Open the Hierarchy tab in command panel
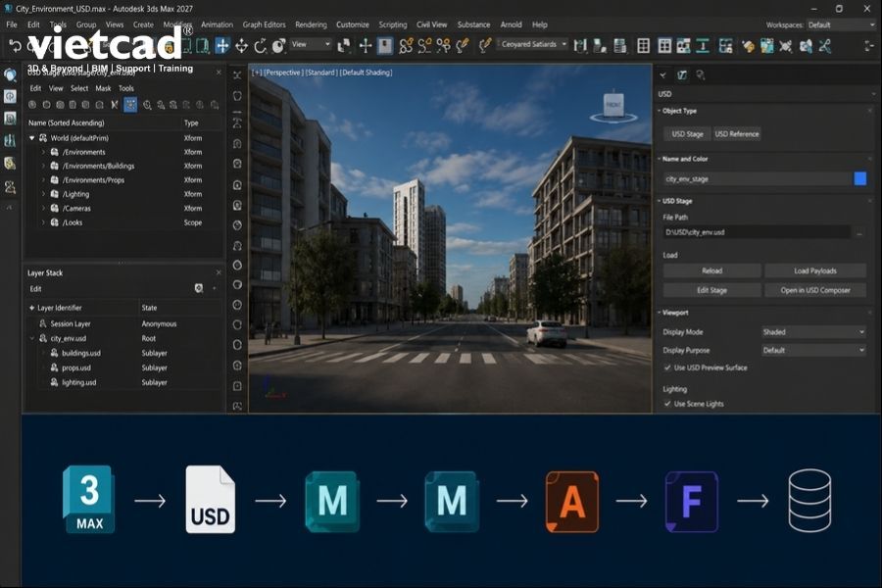The height and width of the screenshot is (588, 882). [701, 74]
